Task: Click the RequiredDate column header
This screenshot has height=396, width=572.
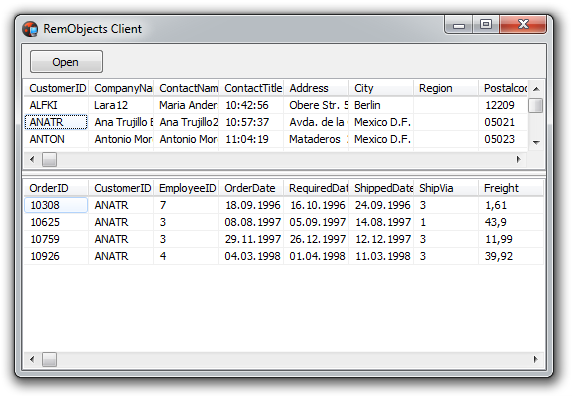Action: [316, 188]
